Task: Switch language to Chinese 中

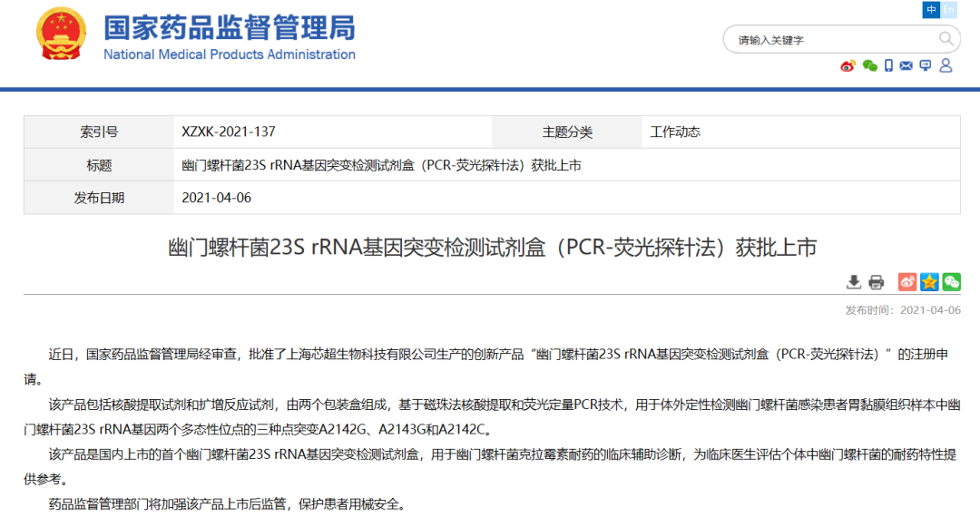Action: pos(931,9)
